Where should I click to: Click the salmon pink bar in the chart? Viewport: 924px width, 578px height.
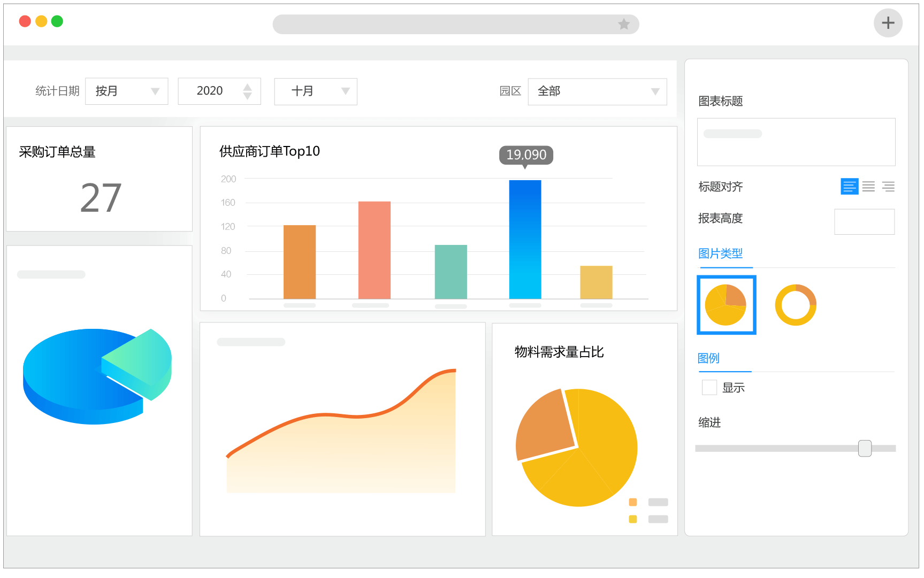[375, 250]
